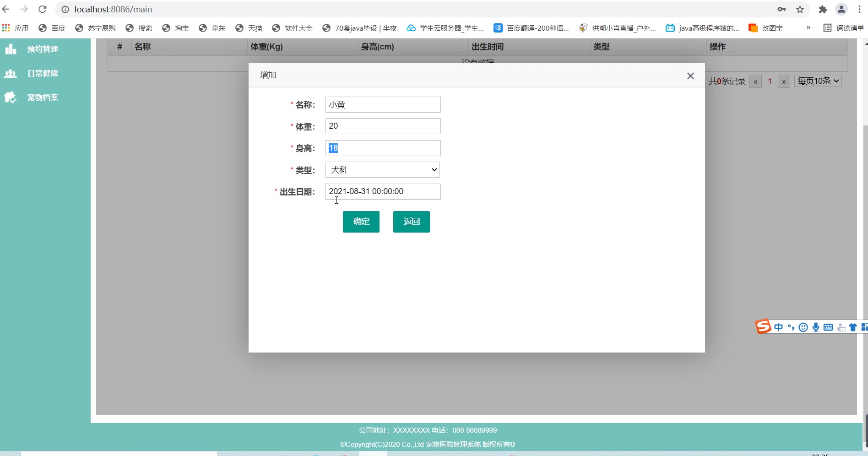The height and width of the screenshot is (456, 868).
Task: Close the 增加 dialog
Action: click(x=690, y=76)
